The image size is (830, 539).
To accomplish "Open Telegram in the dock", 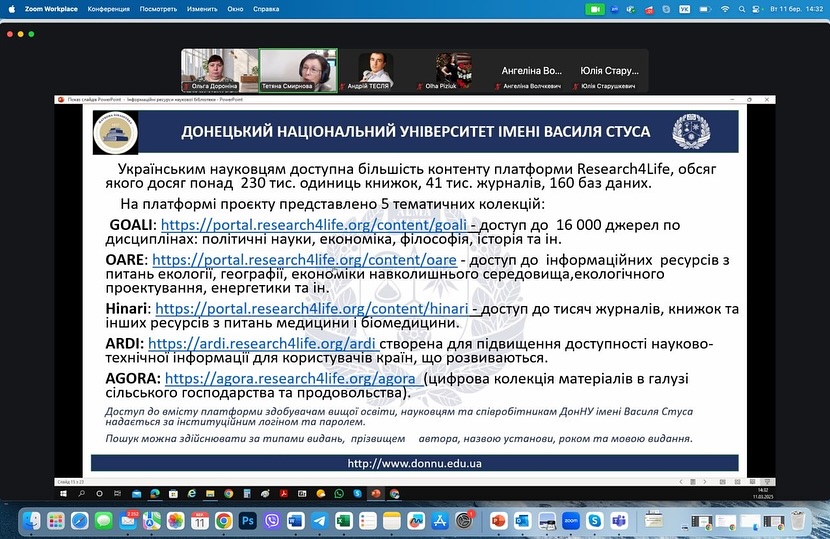I will tap(320, 521).
